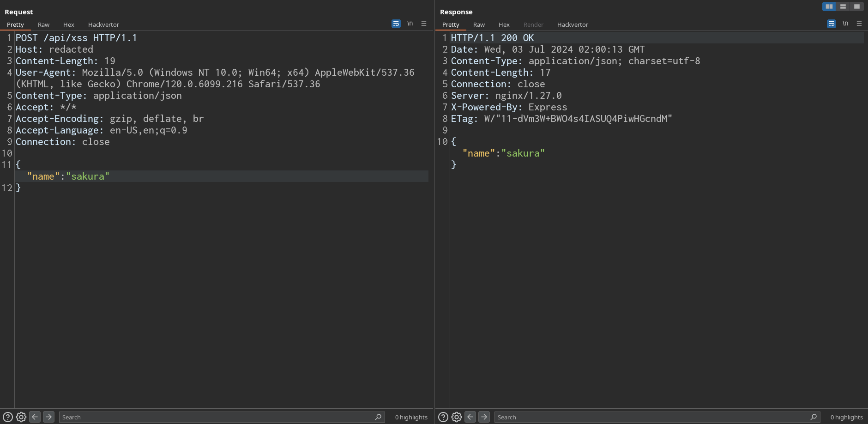Toggle word wrap icon in Response panel
This screenshot has width=868, height=424.
tap(831, 24)
